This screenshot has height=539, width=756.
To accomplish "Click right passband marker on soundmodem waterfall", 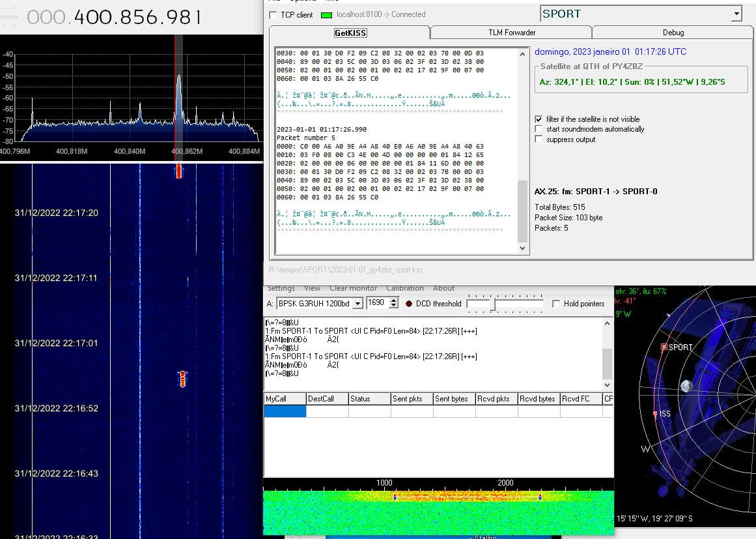I will tap(540, 497).
